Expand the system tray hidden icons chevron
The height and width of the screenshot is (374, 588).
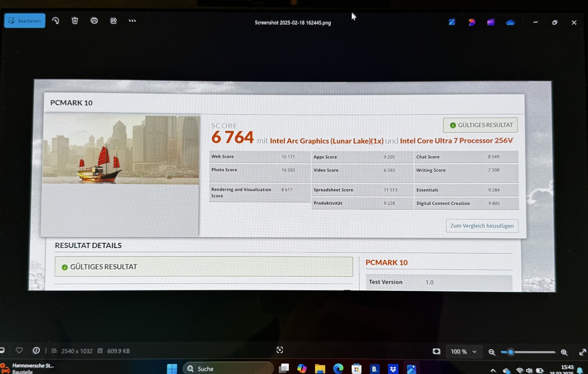pos(493,370)
